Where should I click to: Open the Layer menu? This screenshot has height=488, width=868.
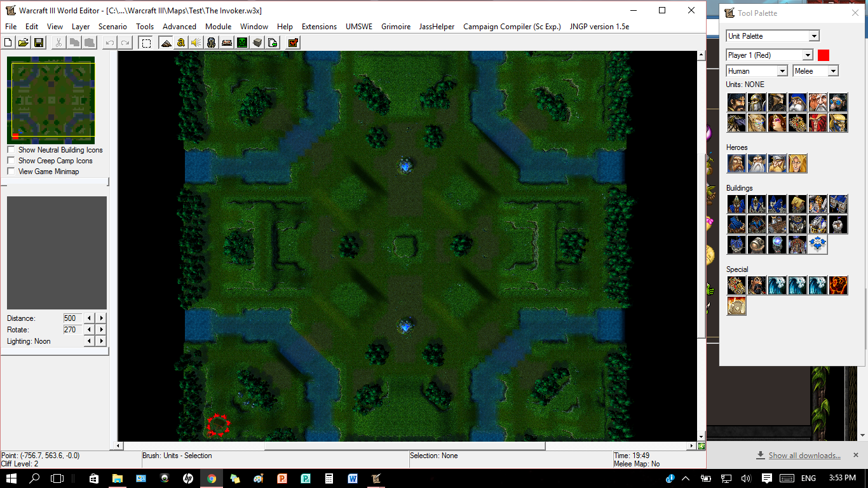click(81, 27)
